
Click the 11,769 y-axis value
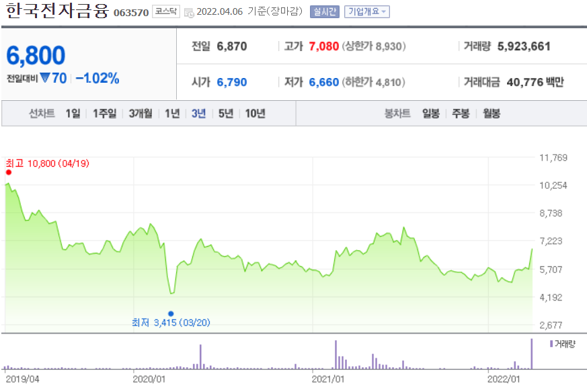pos(553,157)
